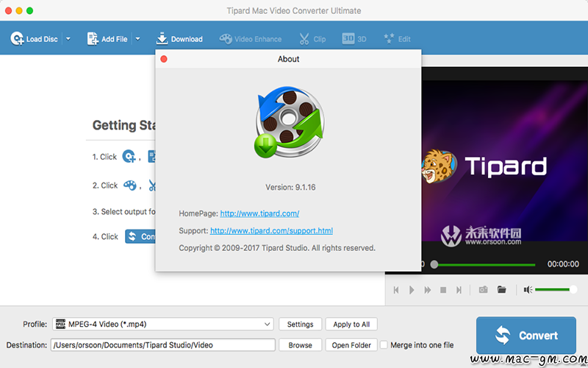
Task: Expand the Load Disc dropdown arrow
Action: coord(68,39)
